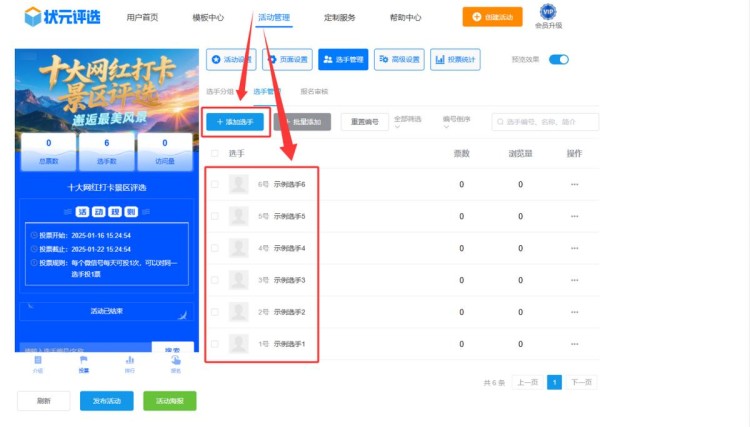Open more actions for 示例选手6

[x=574, y=184]
